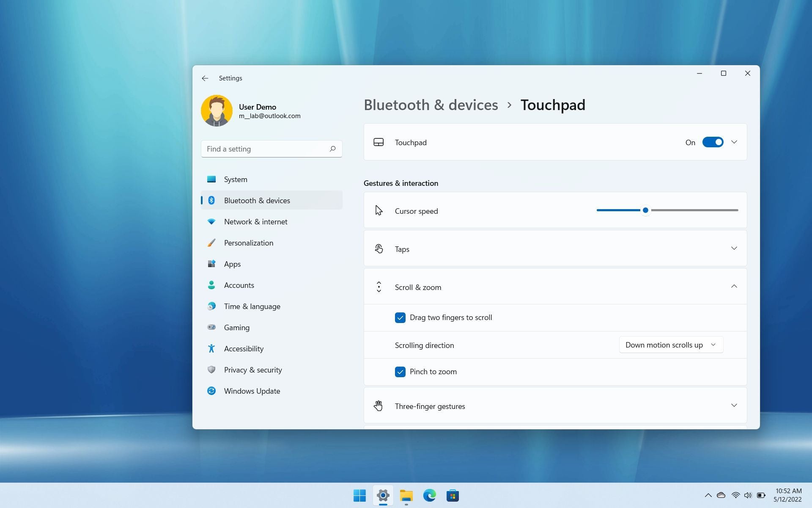The height and width of the screenshot is (508, 812).
Task: Select System in the sidebar
Action: click(235, 179)
